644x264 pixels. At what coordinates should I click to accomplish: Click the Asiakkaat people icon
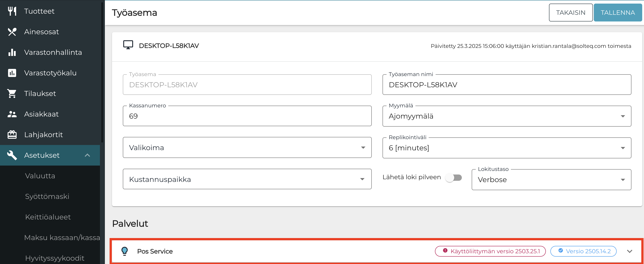coord(12,114)
